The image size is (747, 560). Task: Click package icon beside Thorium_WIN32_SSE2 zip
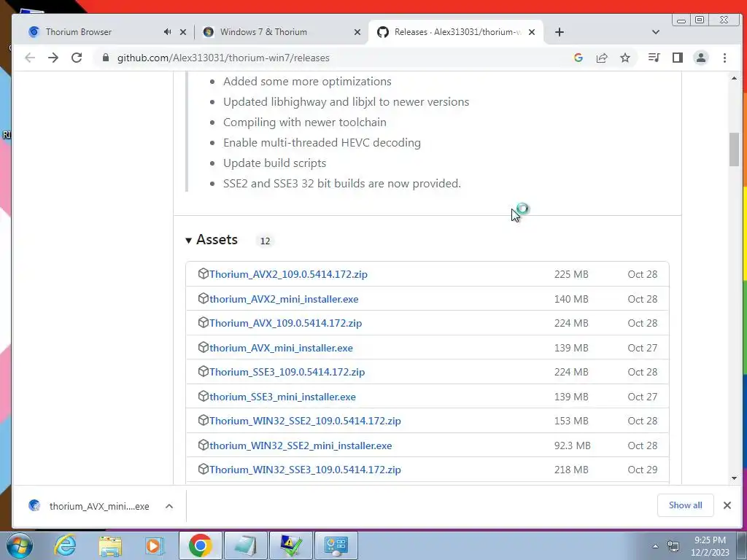point(204,421)
